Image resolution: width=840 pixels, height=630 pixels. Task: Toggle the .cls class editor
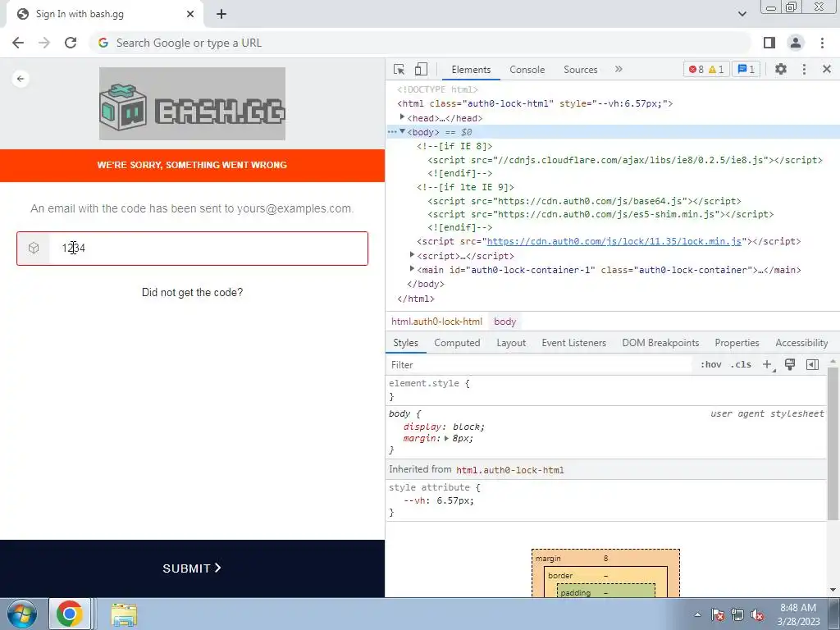742,365
